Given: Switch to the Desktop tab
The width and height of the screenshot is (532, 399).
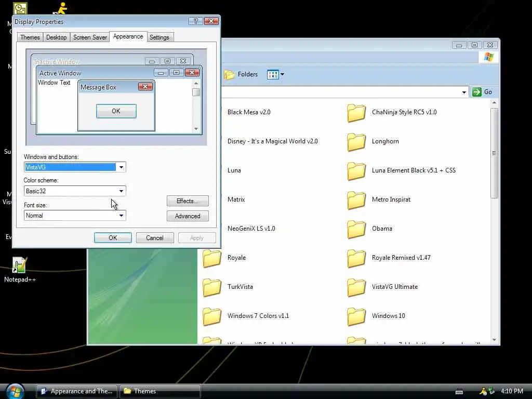Looking at the screenshot, I should coord(56,37).
